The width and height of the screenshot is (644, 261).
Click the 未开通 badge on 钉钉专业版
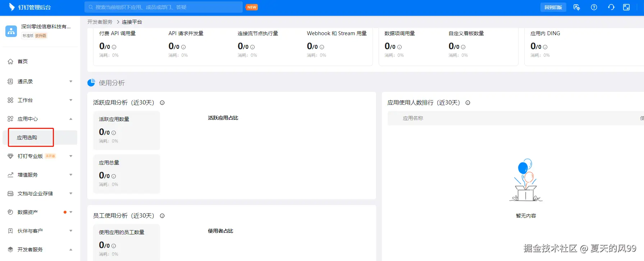[x=50, y=156]
